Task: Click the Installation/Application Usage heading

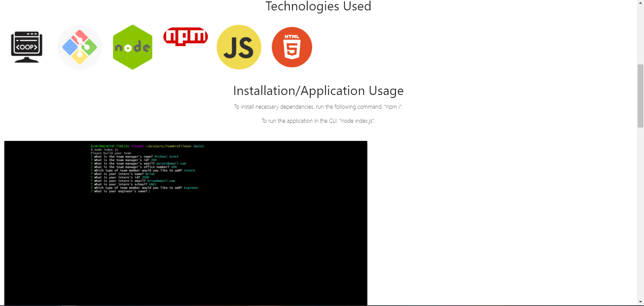Action: [x=318, y=91]
